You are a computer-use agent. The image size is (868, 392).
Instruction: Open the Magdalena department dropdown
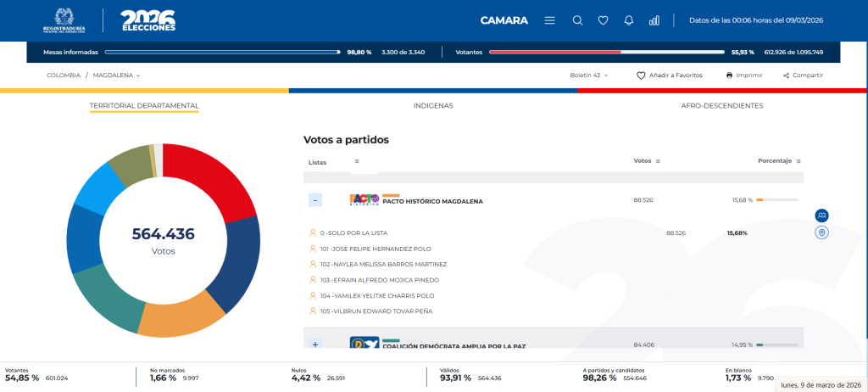(117, 76)
